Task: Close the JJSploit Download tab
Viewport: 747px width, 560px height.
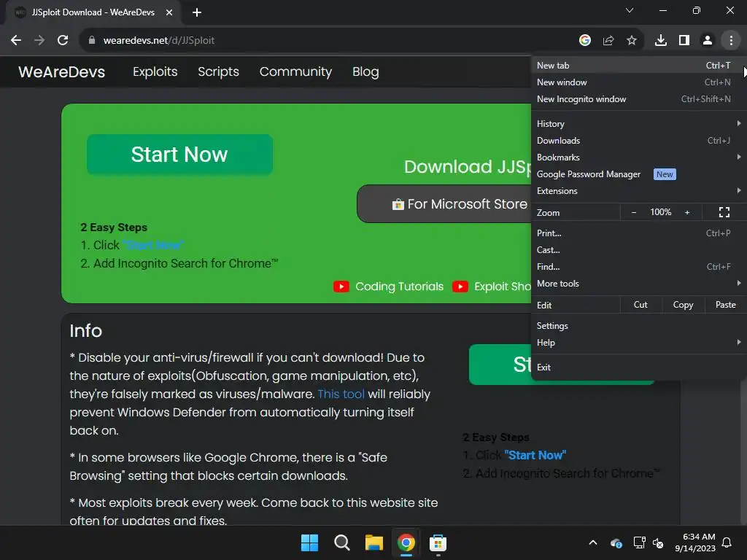Action: [169, 12]
